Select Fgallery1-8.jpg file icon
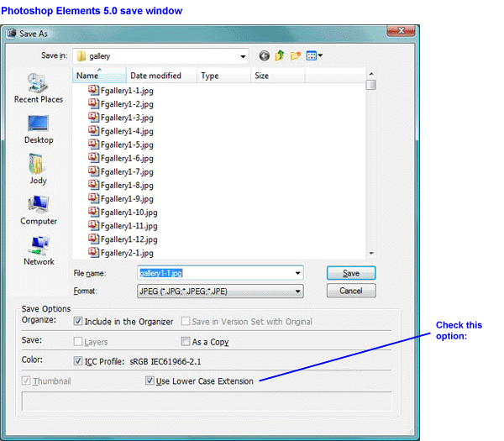This screenshot has height=441, width=504. [93, 185]
